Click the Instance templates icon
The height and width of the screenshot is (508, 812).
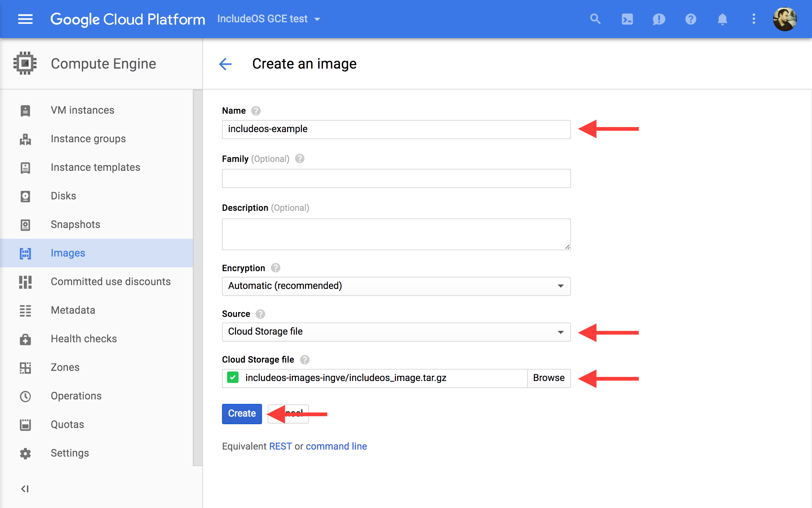coord(25,168)
